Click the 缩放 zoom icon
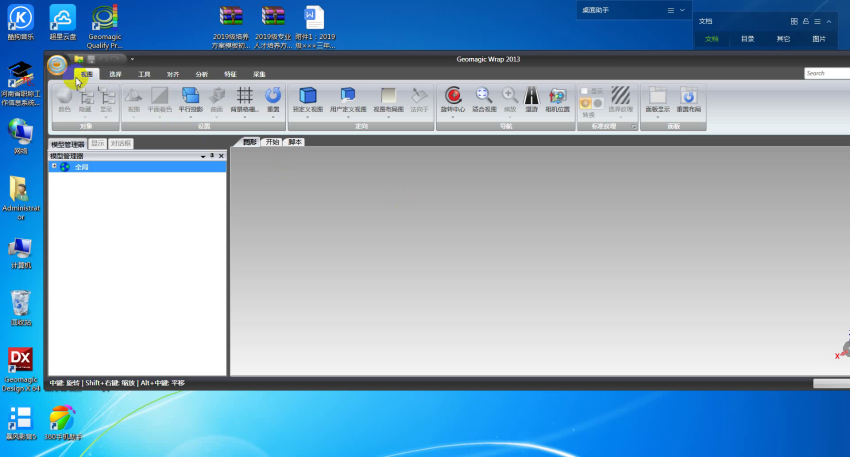This screenshot has height=457, width=850. coord(510,96)
